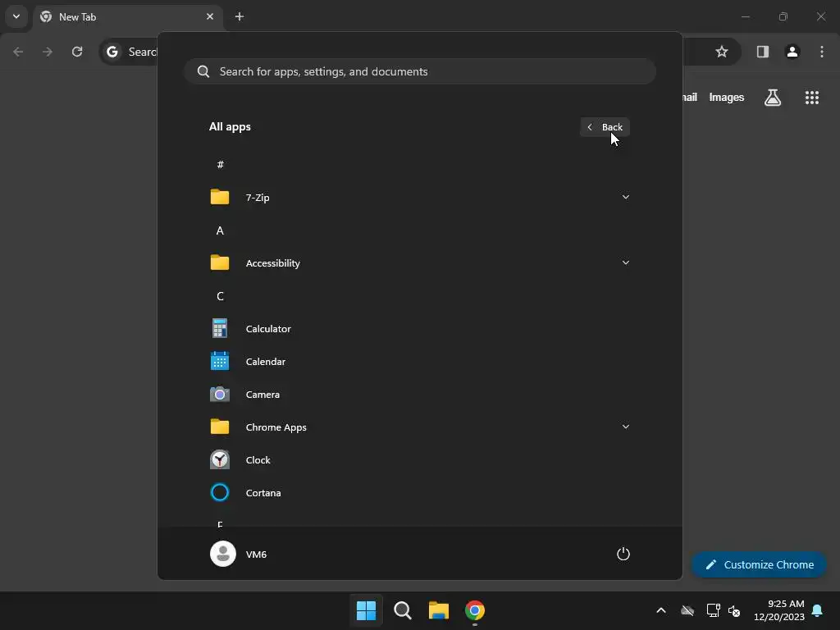Open taskbar Search magnifier
Image resolution: width=840 pixels, height=630 pixels.
(x=402, y=610)
